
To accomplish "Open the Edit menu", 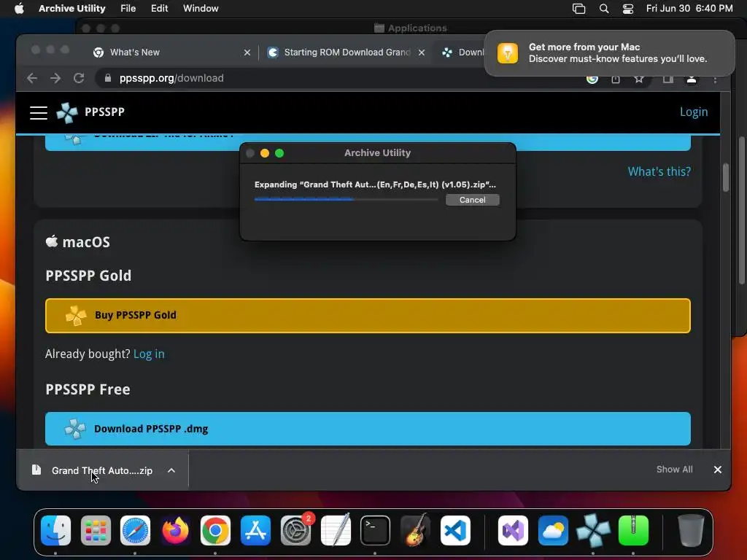I will (x=159, y=8).
